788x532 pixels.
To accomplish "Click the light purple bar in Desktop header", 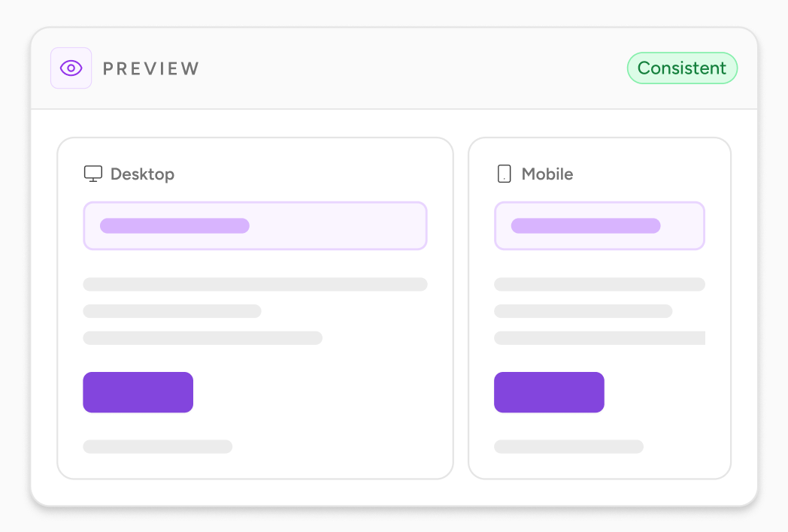I will coord(174,225).
